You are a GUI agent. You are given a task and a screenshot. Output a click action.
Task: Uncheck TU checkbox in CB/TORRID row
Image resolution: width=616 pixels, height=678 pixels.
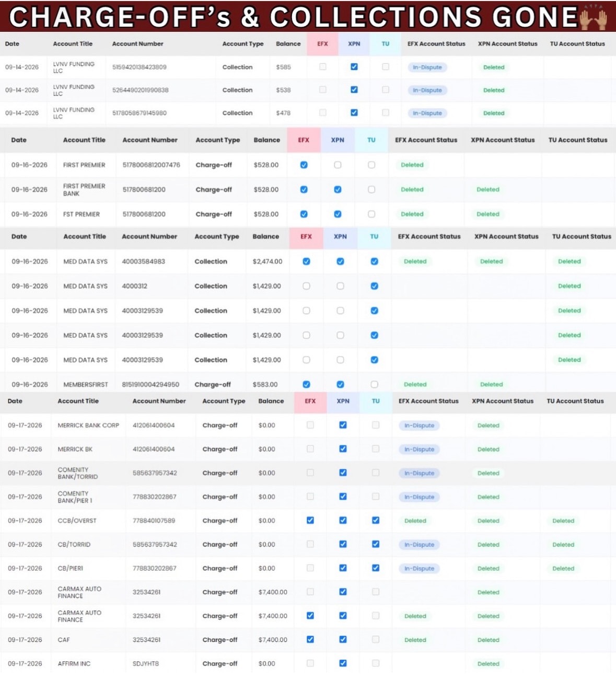tap(376, 544)
